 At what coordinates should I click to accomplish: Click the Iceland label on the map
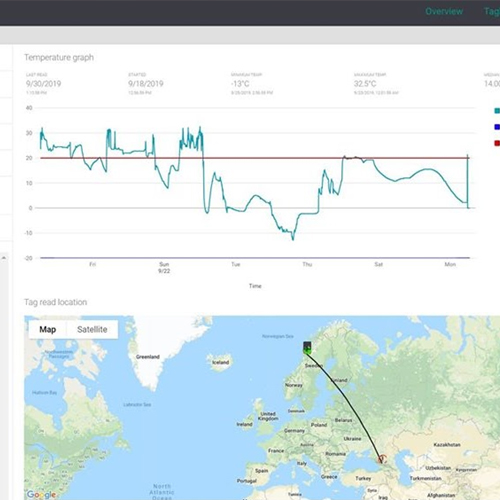[221, 362]
